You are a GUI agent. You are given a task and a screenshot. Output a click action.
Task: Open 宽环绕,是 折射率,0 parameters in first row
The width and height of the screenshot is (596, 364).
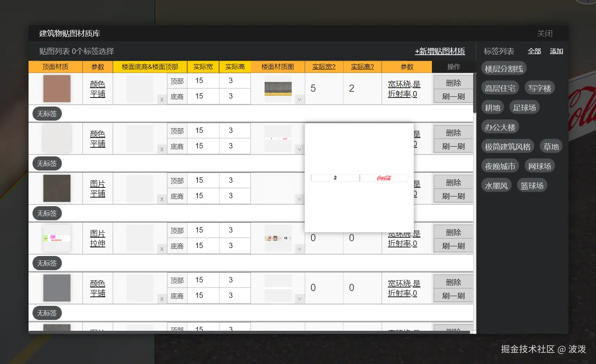point(404,89)
